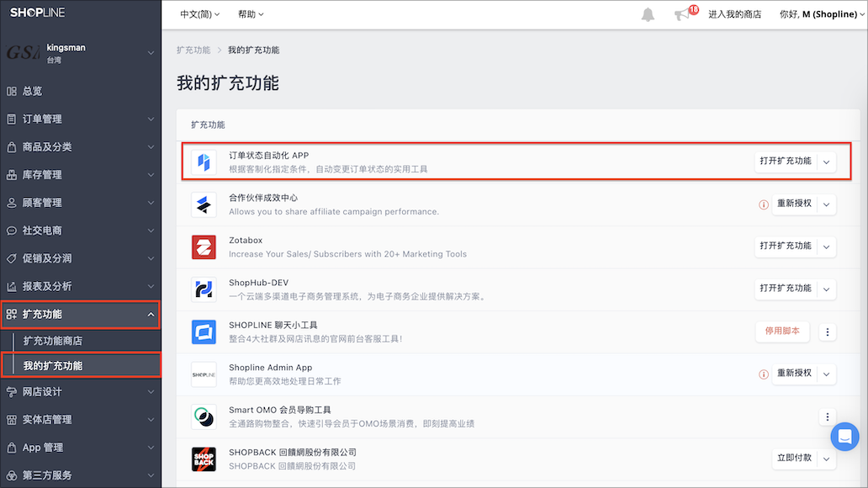Click the notification bell icon
The image size is (868, 488).
[x=648, y=14]
